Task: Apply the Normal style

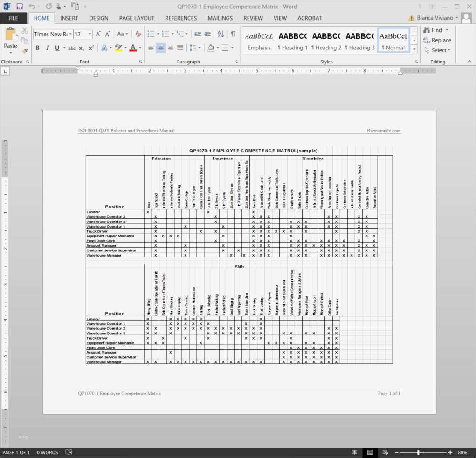Action: 393,41
